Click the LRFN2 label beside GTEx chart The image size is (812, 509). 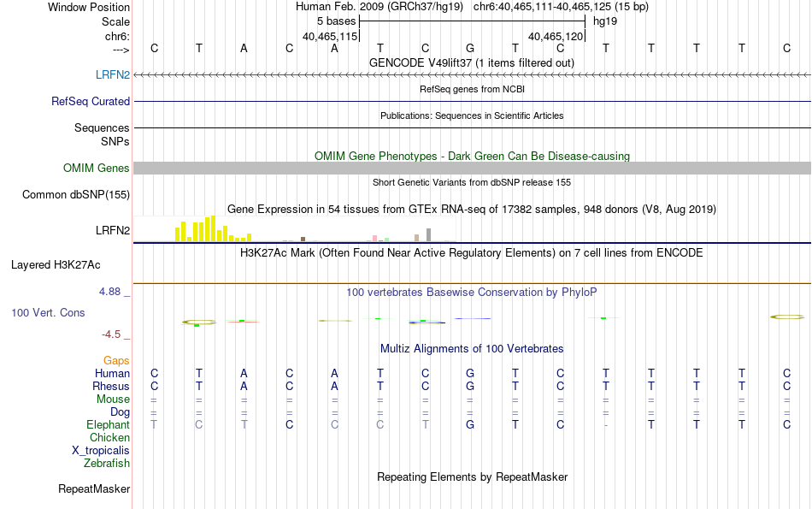112,230
